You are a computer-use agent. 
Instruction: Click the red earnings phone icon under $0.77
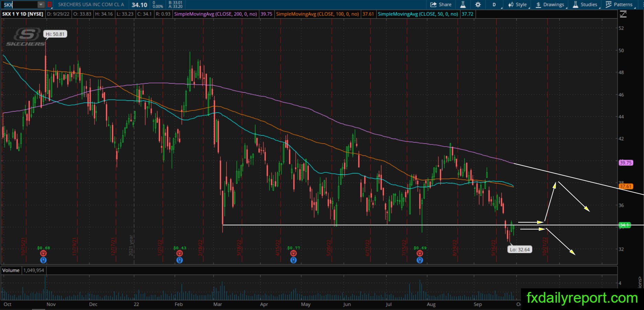point(293,253)
